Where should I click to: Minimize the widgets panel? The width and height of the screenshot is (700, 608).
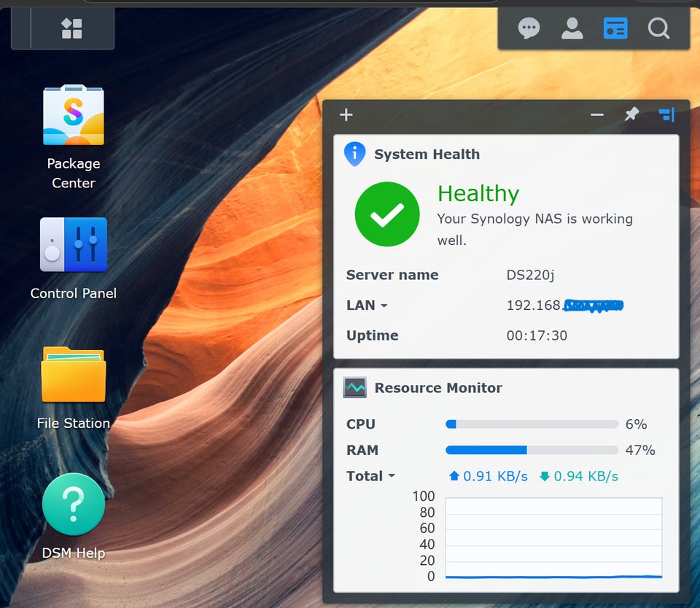[597, 114]
